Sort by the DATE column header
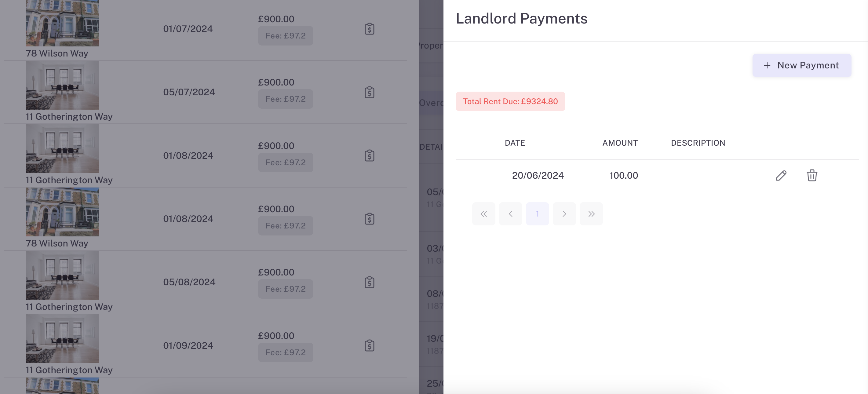The width and height of the screenshot is (868, 394). click(x=515, y=143)
